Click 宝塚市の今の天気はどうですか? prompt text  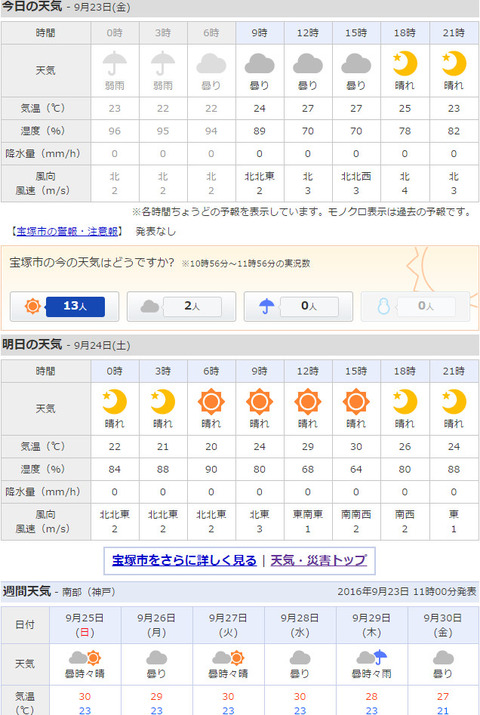point(92,263)
